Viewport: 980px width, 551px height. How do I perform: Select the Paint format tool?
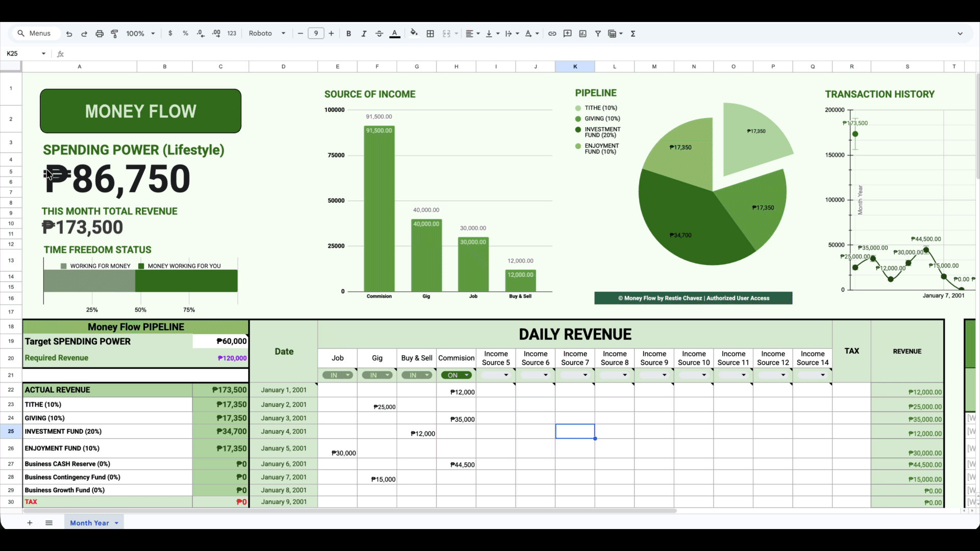115,34
